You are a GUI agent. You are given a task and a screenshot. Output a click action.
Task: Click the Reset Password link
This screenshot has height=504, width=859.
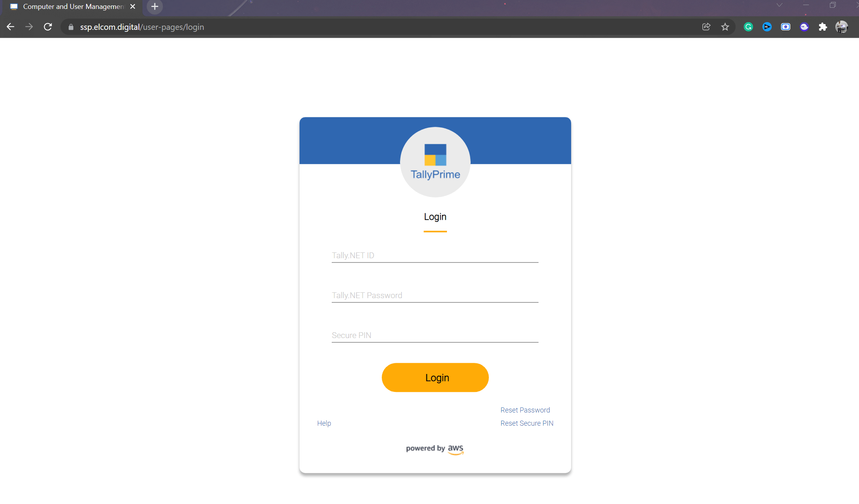pyautogui.click(x=525, y=410)
